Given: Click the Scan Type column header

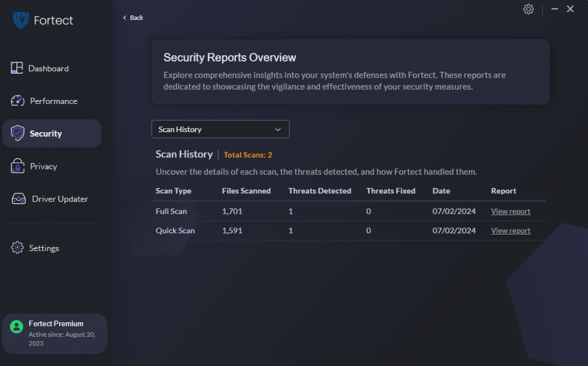Looking at the screenshot, I should 173,191.
